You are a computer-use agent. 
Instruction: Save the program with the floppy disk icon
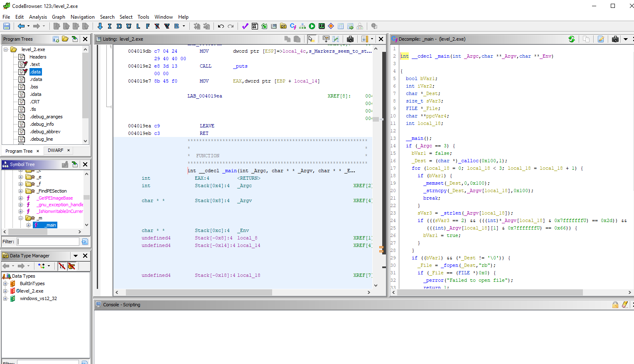pos(7,26)
